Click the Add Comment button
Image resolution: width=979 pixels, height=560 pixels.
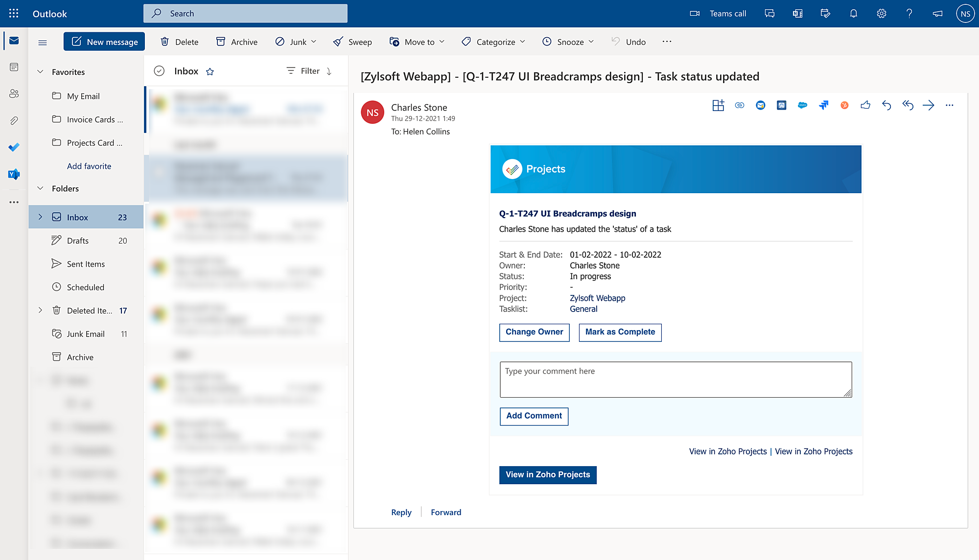coord(534,416)
